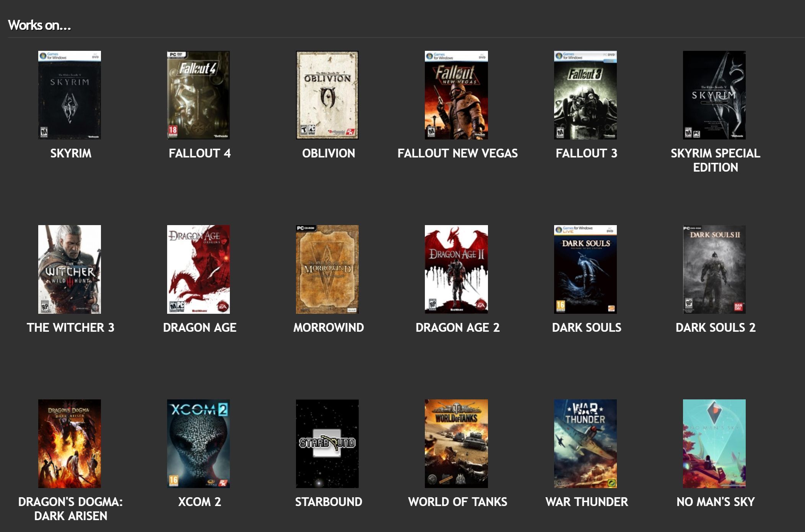Select the Skyrim Special Edition title
Image resolution: width=805 pixels, height=532 pixels.
[x=714, y=160]
